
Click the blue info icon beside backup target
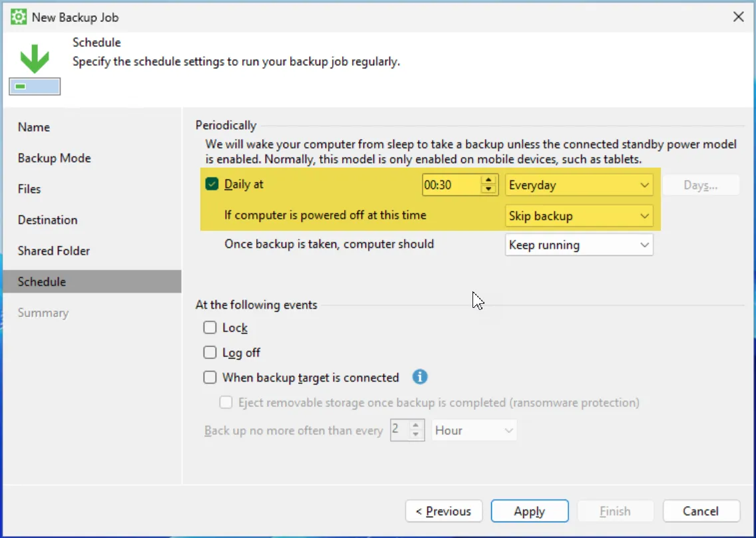point(419,377)
